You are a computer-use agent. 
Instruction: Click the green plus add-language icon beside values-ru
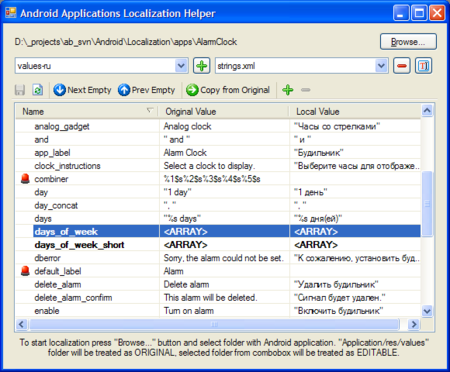pyautogui.click(x=202, y=66)
